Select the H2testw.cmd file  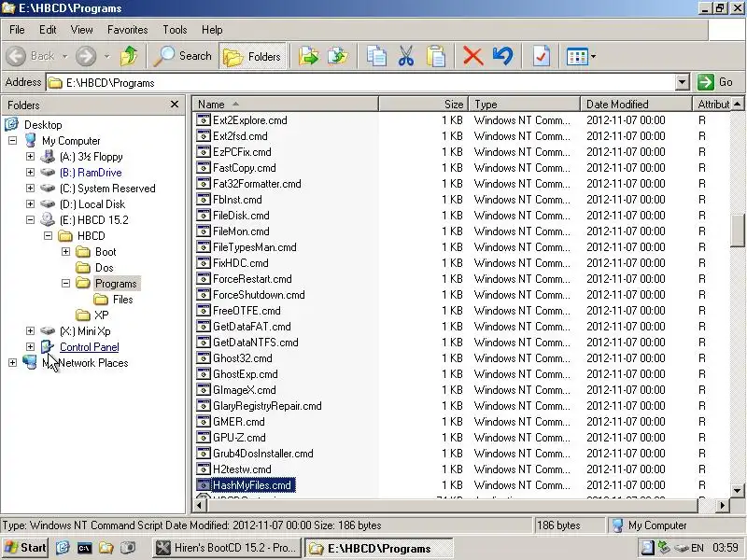[x=242, y=469]
